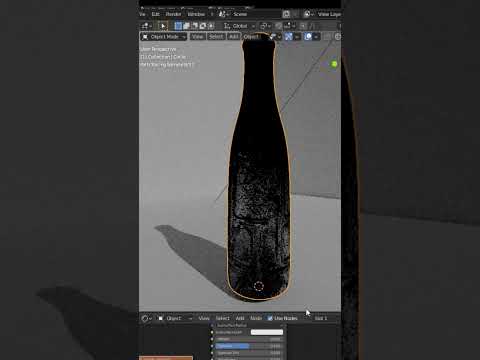
Task: Choose the fourth selection mode icon
Action: tap(203, 26)
